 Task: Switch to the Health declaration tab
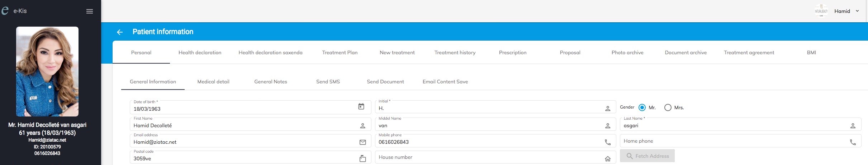point(200,52)
